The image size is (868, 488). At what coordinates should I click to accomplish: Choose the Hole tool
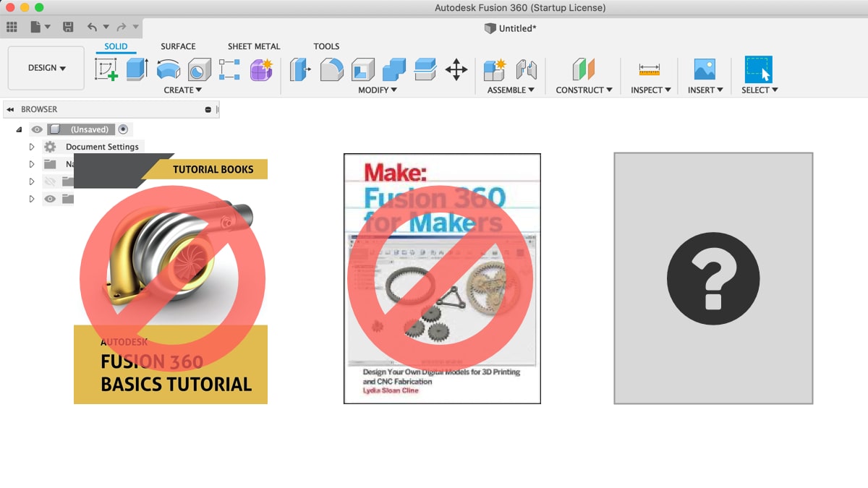(199, 69)
